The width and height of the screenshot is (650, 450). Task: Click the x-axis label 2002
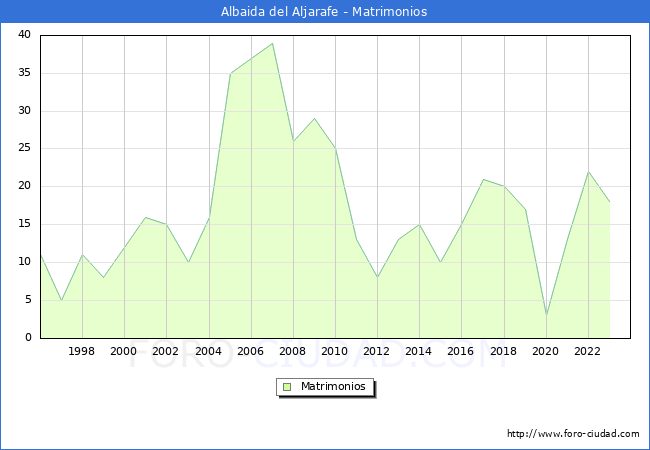(x=165, y=351)
